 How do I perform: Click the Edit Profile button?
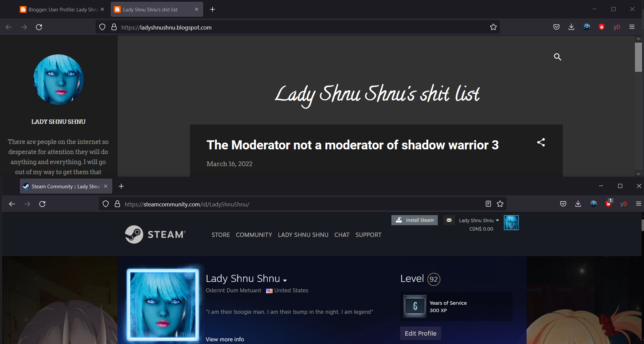click(x=421, y=333)
